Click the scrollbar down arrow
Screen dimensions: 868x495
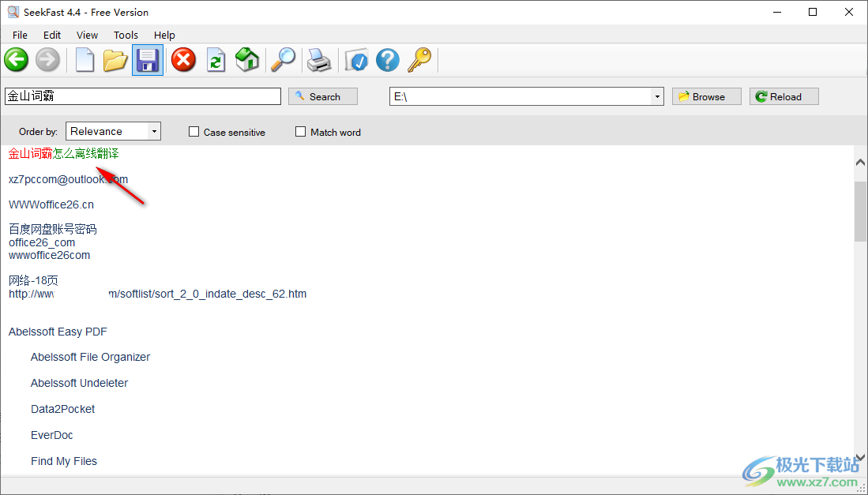tap(860, 457)
